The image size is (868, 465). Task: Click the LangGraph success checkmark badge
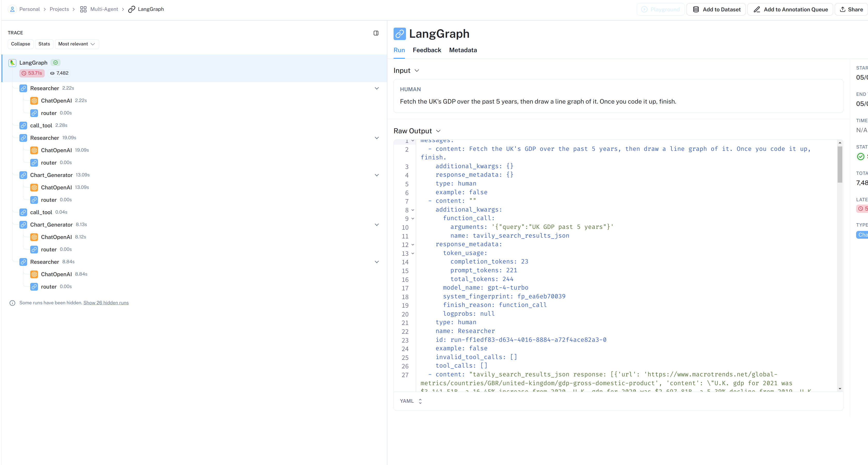tap(56, 63)
